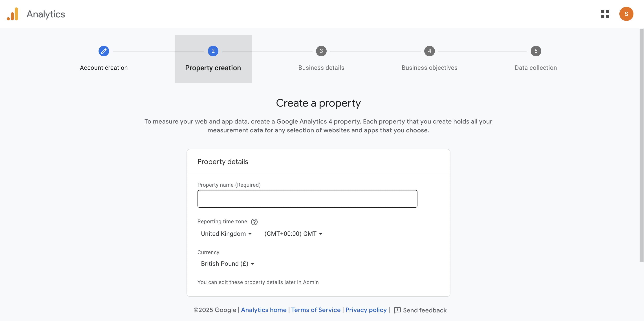Open Analytics home from the footer
Screen dimensions: 644x321
point(264,310)
